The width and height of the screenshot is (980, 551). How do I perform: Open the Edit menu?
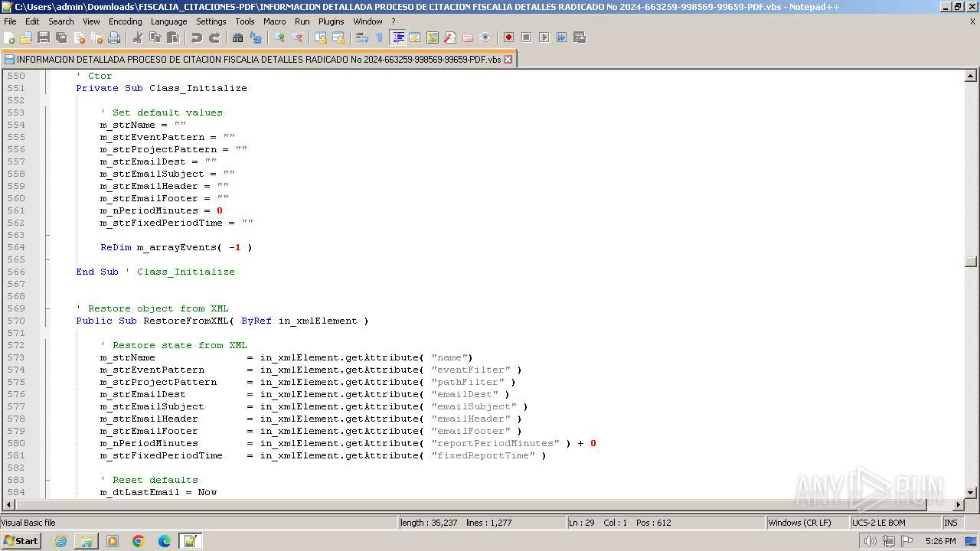pyautogui.click(x=32, y=21)
